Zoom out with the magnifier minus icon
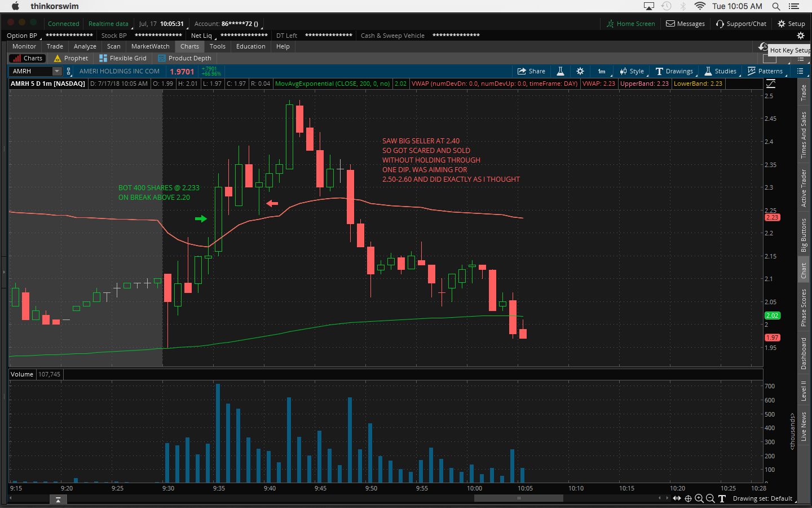 click(x=710, y=498)
